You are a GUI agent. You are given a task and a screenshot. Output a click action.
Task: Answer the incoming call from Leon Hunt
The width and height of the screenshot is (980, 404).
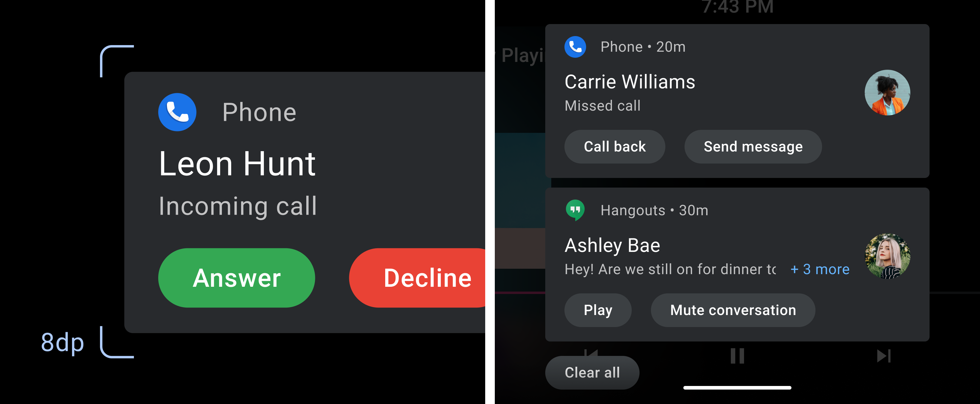237,278
